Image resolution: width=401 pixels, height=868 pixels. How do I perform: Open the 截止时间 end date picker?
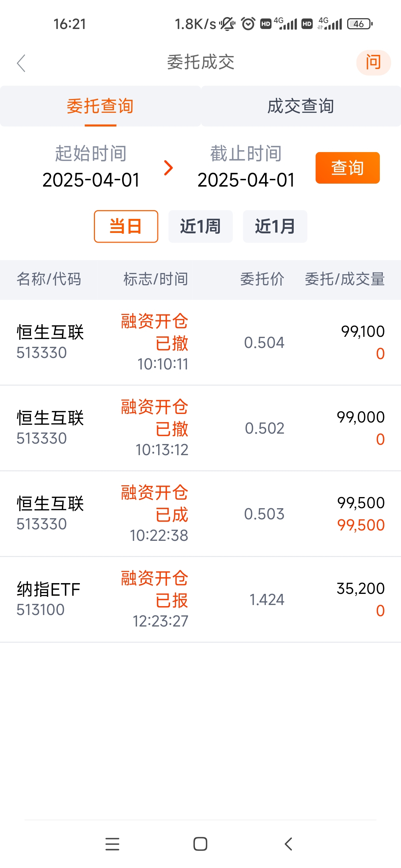point(246,167)
